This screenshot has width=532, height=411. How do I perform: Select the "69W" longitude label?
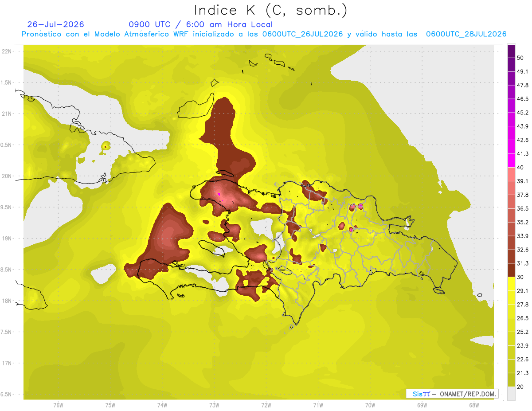point(422,405)
